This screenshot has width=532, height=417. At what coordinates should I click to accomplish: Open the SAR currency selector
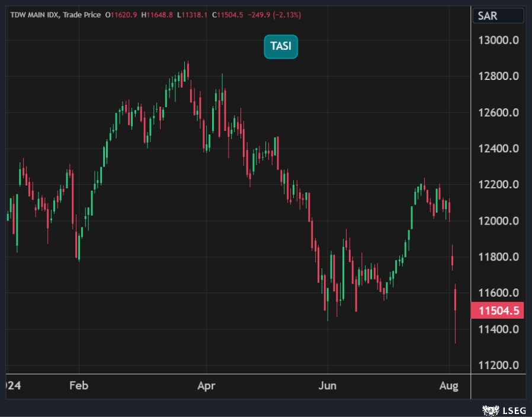click(498, 16)
